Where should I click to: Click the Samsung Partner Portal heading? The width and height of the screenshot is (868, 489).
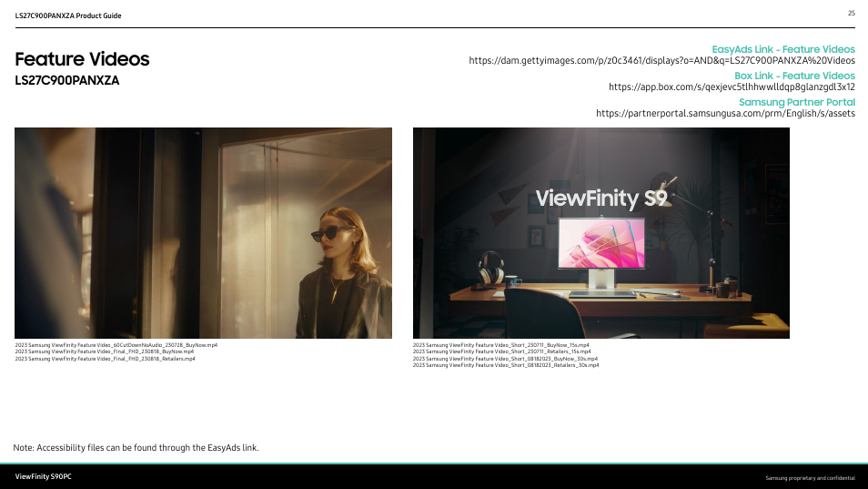[797, 103]
